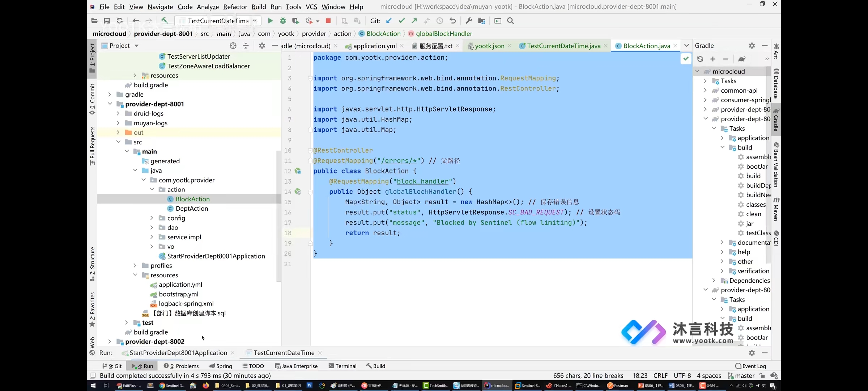
Task: Push commits with the green Git up-arrow
Action: coord(414,21)
